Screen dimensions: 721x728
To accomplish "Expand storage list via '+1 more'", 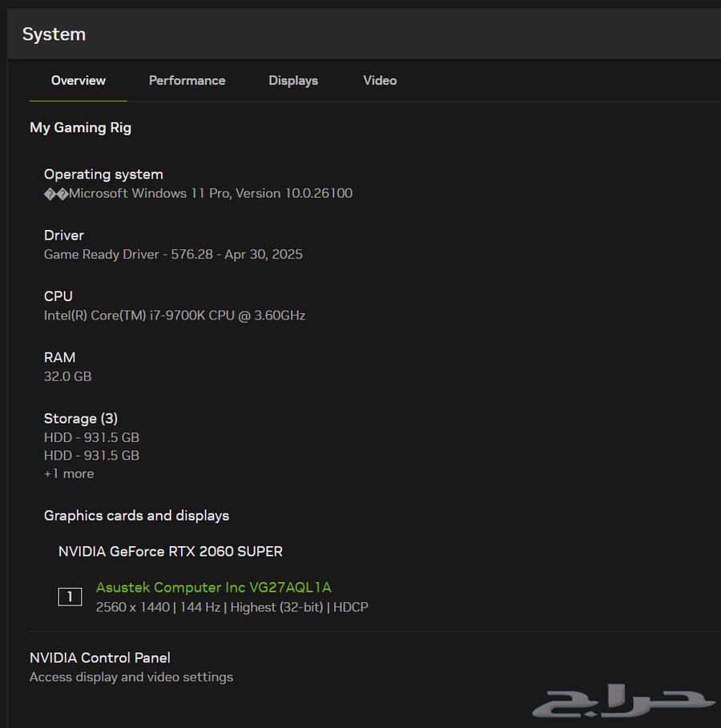I will click(x=69, y=473).
